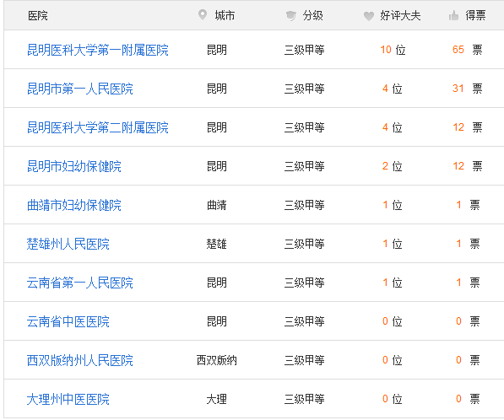Viewport: 504px width, 420px height.
Task: Click 昆明 city in 云南省中医医院 row
Action: tap(217, 321)
